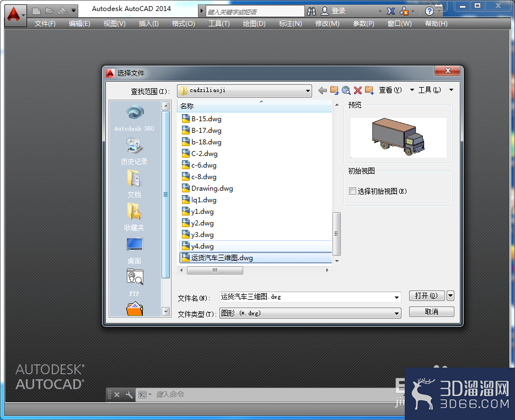Open the 格式(O) menu

click(x=183, y=24)
